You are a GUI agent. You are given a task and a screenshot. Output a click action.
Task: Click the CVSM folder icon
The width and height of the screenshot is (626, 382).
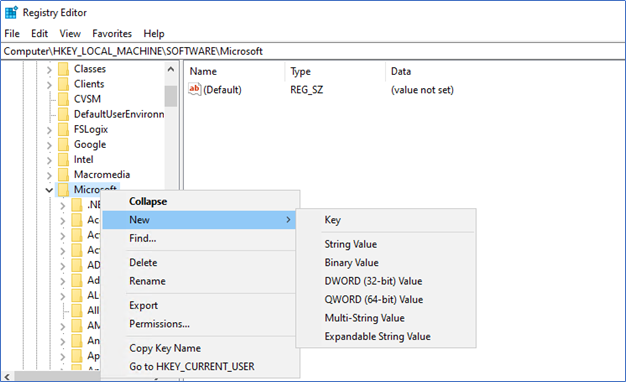click(x=63, y=99)
